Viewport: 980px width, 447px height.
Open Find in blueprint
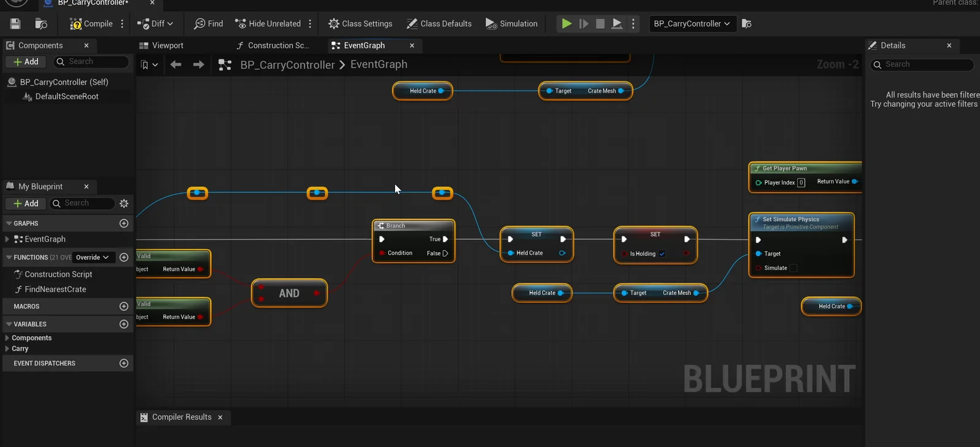tap(208, 24)
